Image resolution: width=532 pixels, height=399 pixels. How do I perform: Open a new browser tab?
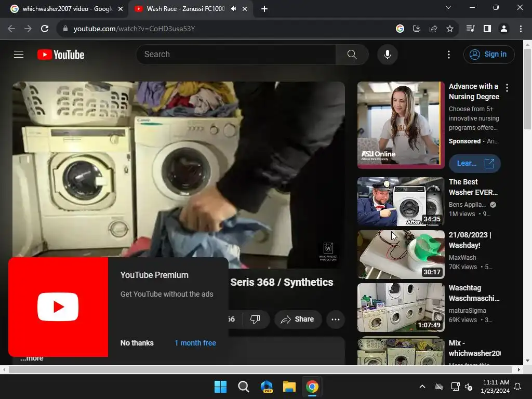click(264, 9)
